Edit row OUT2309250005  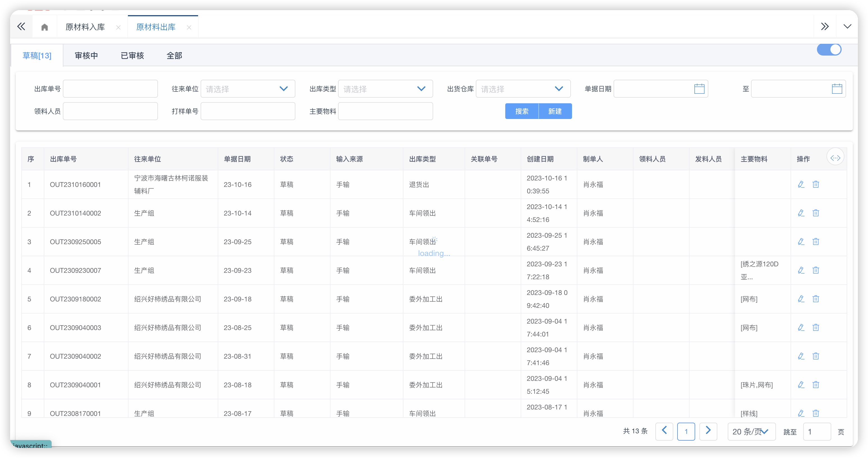click(801, 242)
